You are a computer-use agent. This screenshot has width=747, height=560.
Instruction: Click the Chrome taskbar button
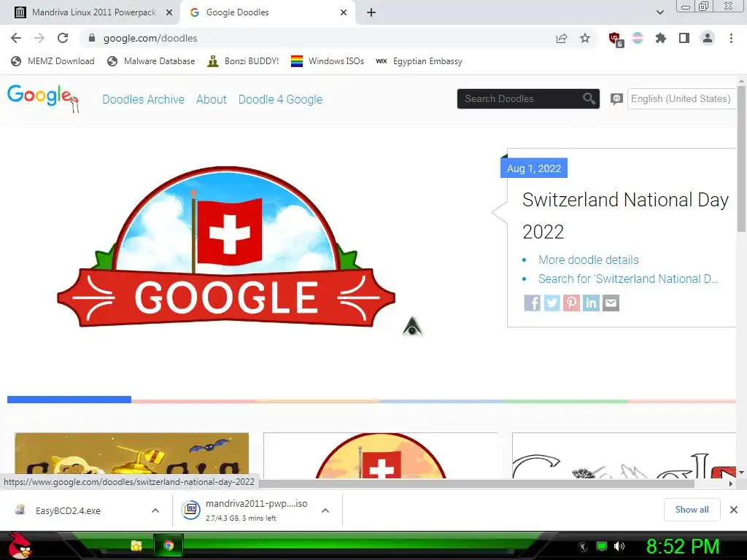click(169, 545)
